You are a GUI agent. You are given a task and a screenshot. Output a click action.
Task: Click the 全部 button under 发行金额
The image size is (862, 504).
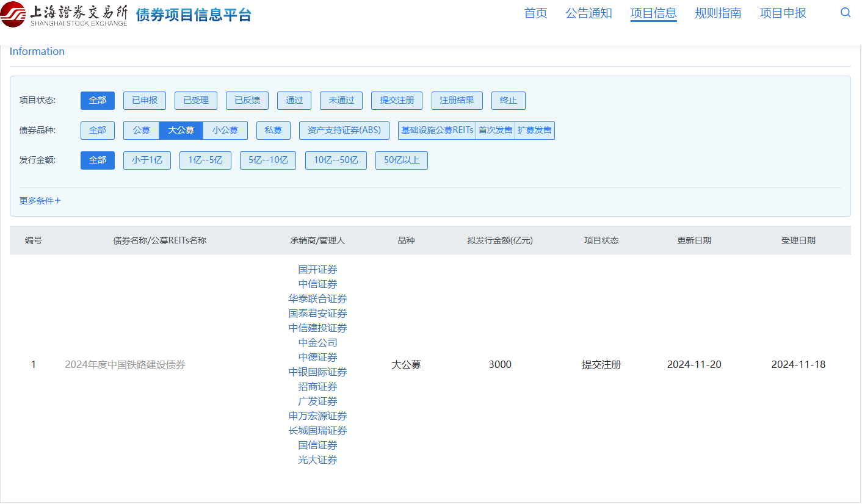pyautogui.click(x=97, y=160)
